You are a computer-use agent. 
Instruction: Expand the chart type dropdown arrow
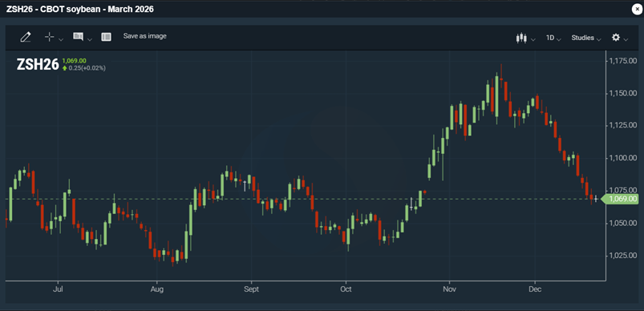coord(533,40)
